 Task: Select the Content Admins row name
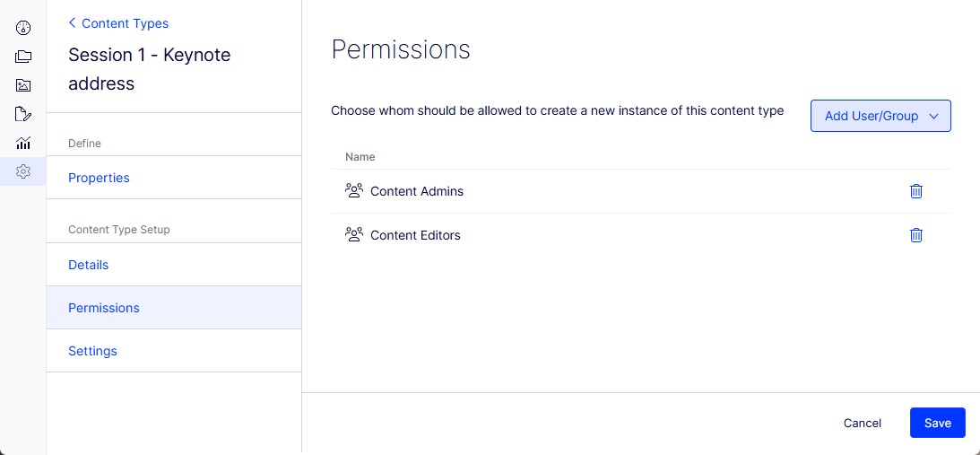(417, 191)
